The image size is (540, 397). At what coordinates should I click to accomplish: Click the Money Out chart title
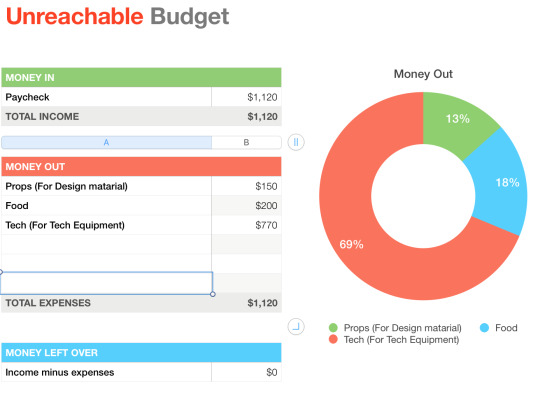423,74
